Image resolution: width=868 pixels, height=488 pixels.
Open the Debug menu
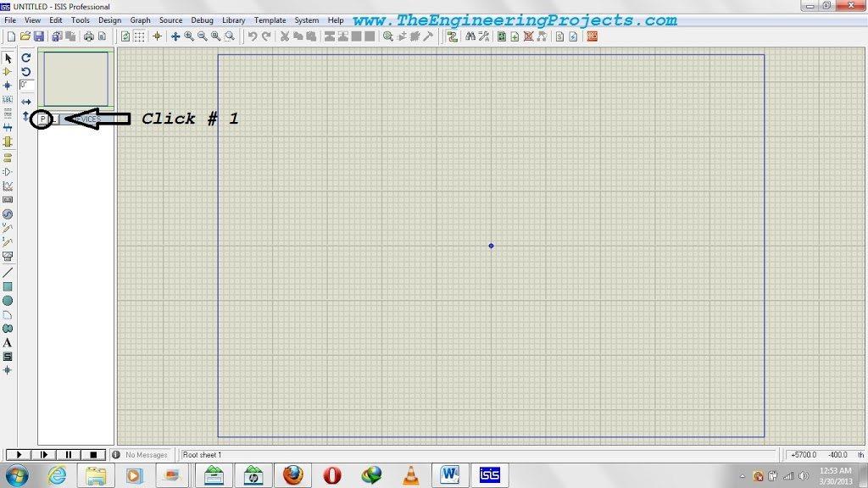coord(203,20)
